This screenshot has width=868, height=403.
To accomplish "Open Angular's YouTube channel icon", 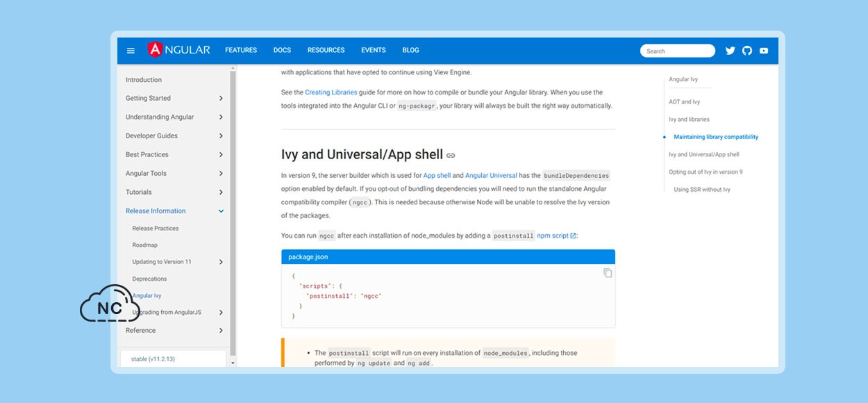I will (x=764, y=51).
